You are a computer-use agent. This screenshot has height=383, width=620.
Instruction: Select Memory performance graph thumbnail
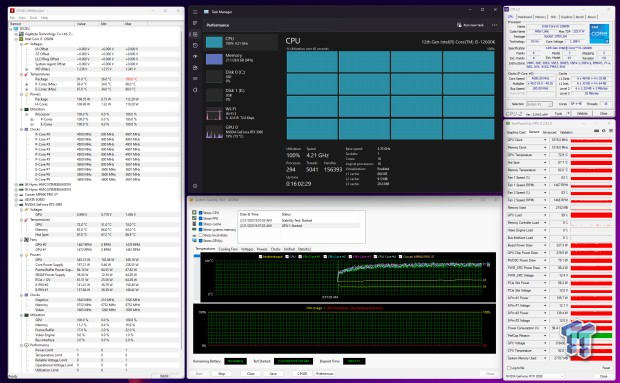click(x=214, y=59)
